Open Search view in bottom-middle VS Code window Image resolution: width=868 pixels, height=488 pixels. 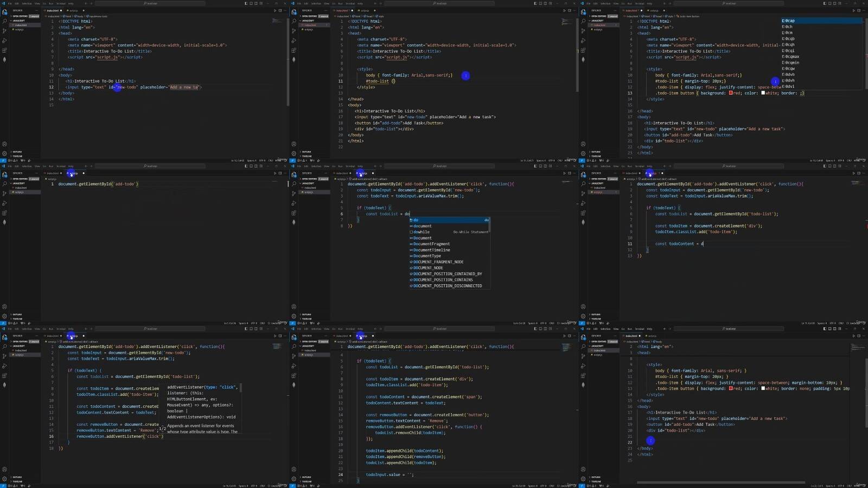(x=293, y=347)
